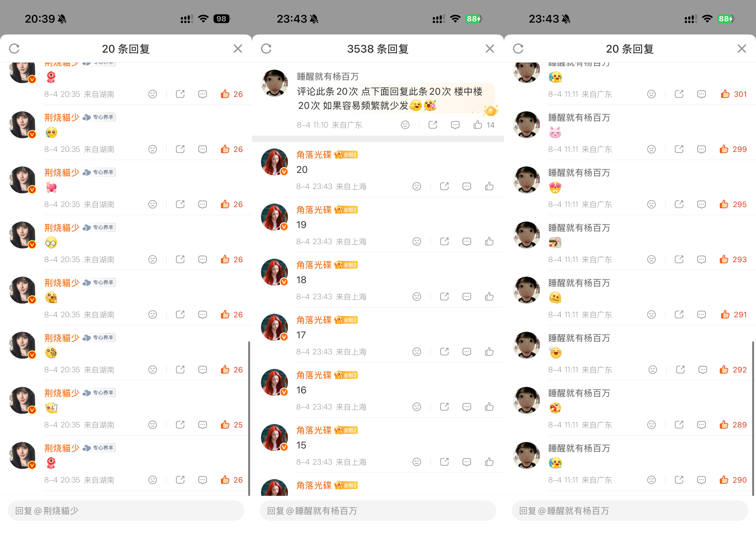Share 角落光碟's reply "16"
Viewport: 756px width, 546px height.
click(x=444, y=407)
